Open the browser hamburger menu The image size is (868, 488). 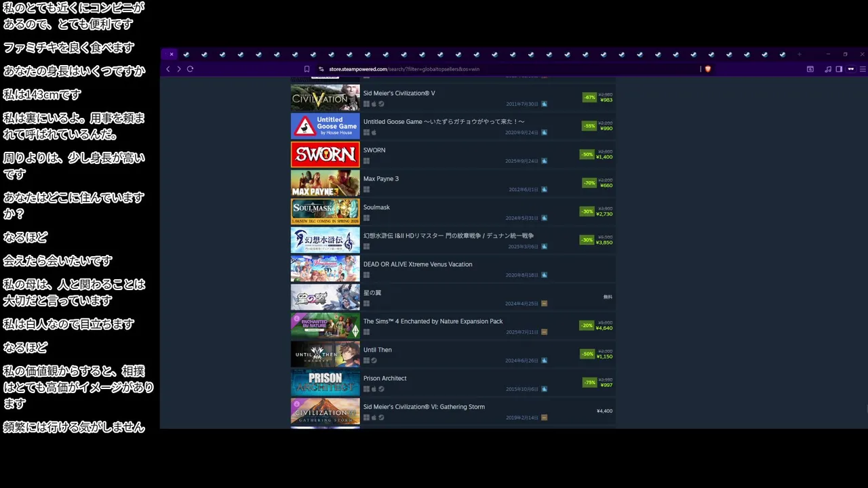863,69
